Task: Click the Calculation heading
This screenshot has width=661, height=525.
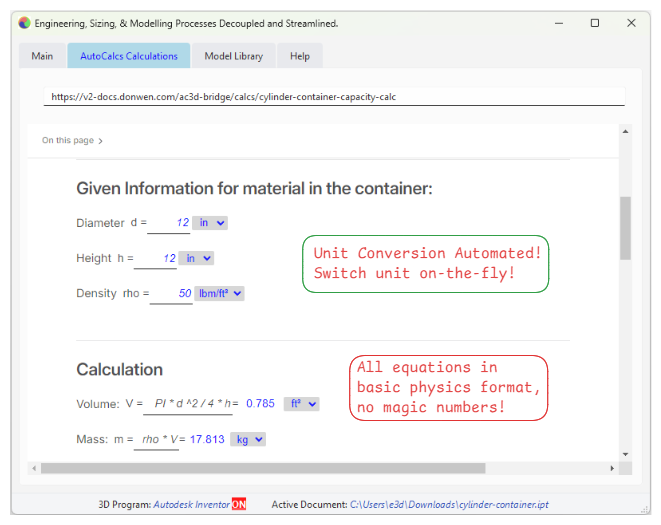Action: 120,369
